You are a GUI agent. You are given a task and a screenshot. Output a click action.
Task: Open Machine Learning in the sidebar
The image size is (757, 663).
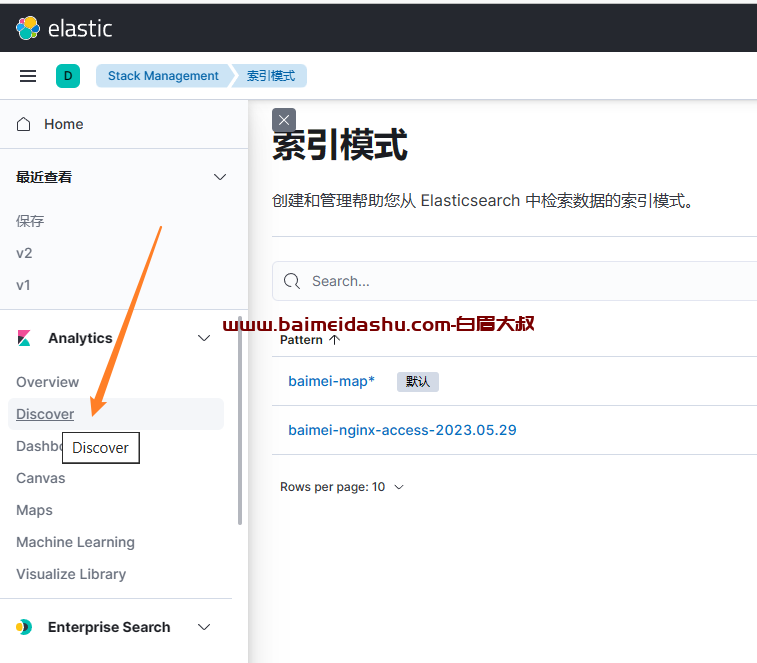pos(75,542)
